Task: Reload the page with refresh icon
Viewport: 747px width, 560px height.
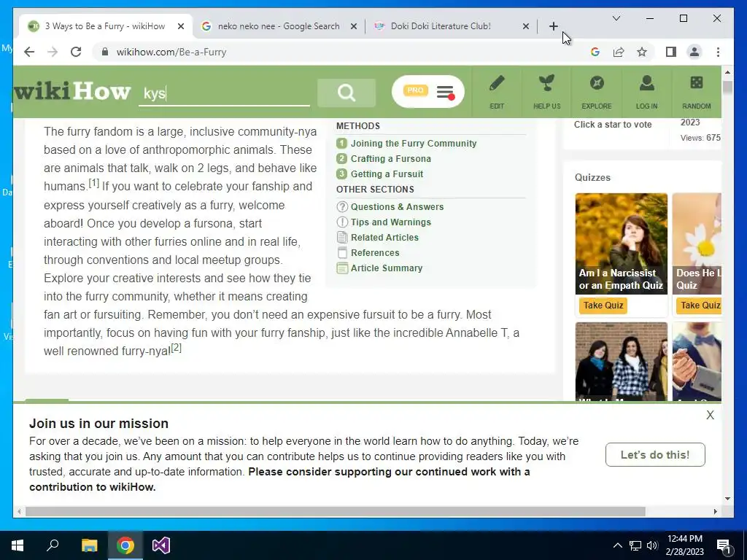Action: pos(76,52)
